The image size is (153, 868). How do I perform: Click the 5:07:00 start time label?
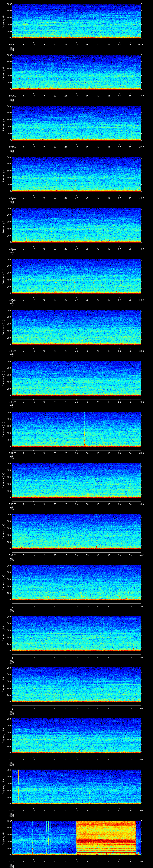click(12, 453)
